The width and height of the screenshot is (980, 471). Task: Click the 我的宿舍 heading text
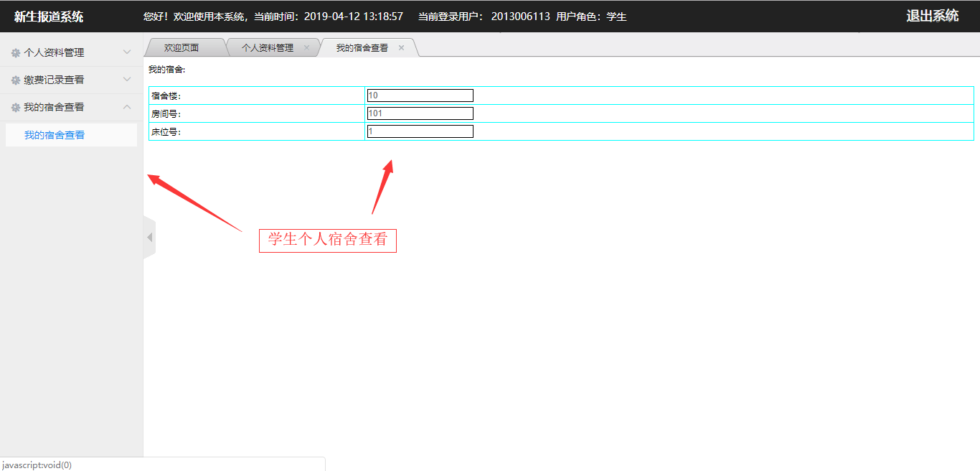click(x=166, y=70)
